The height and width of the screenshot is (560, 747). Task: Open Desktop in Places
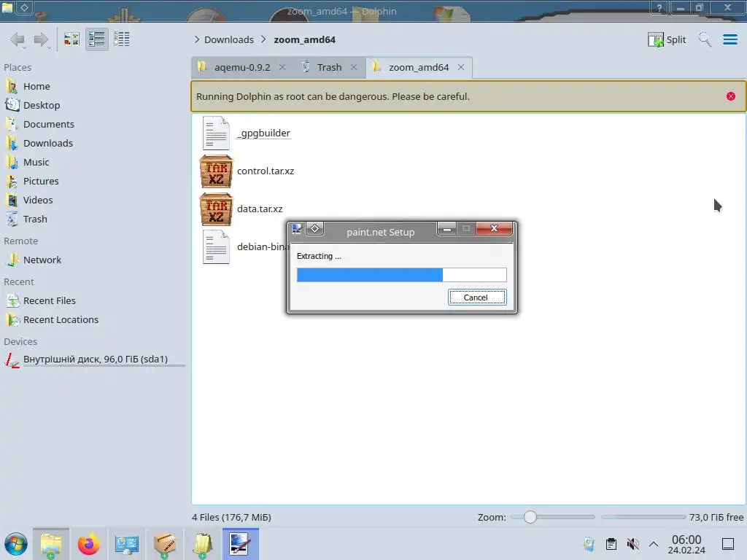pyautogui.click(x=42, y=105)
